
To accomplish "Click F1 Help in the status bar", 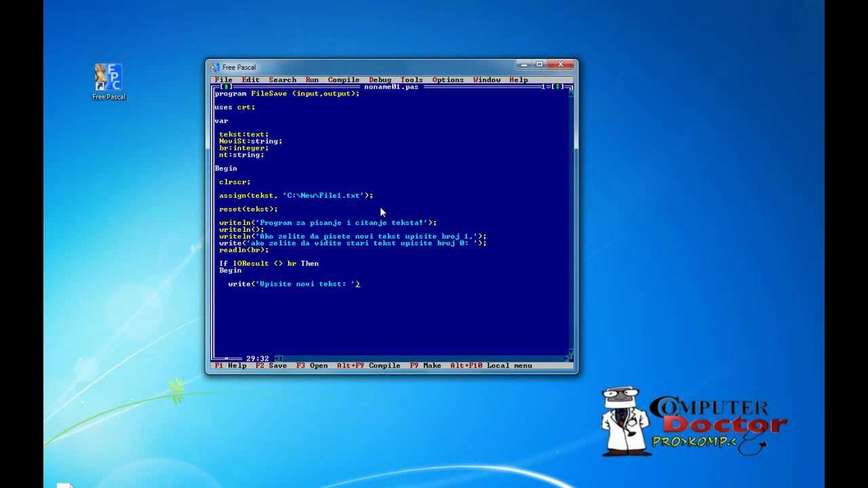I will pos(231,365).
